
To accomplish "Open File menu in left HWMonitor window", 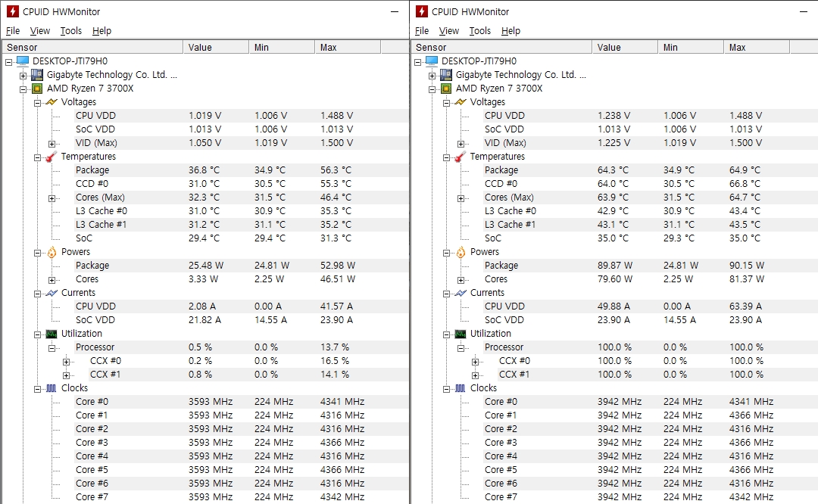I will [13, 31].
